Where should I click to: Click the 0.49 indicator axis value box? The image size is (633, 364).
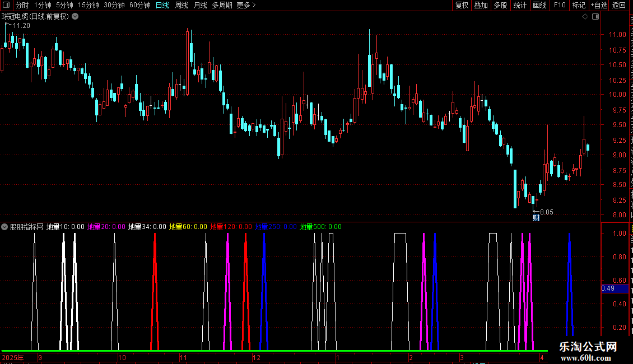[615, 288]
